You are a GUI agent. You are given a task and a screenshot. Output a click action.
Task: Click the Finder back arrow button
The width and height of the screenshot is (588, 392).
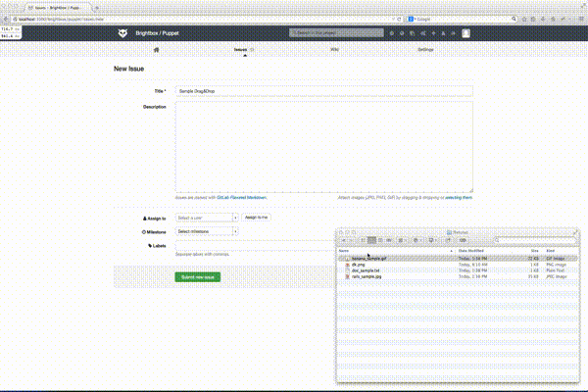coord(343,240)
